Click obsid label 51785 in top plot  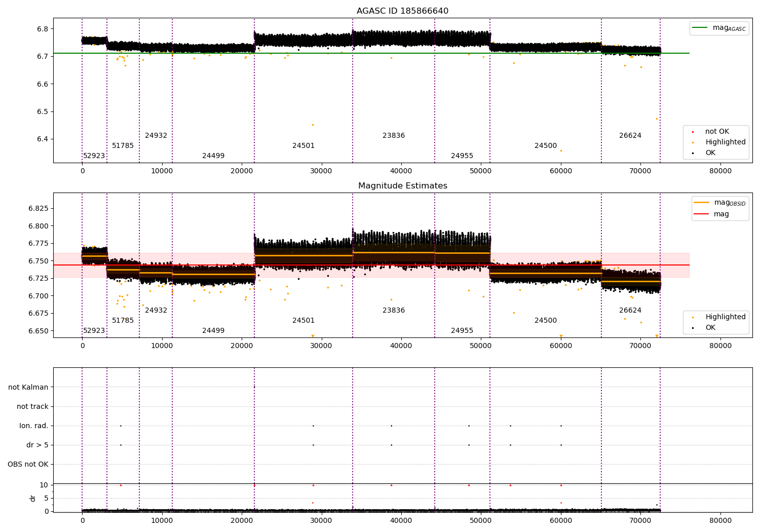tap(123, 145)
